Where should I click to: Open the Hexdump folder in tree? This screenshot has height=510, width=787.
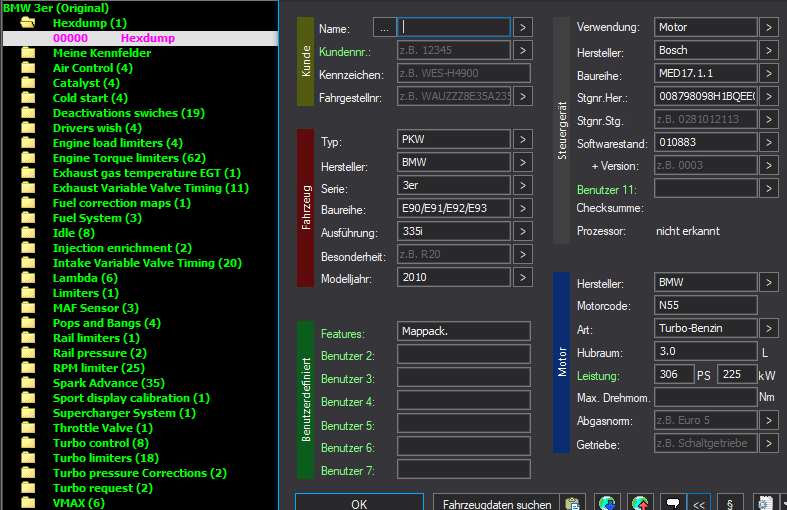(x=89, y=23)
